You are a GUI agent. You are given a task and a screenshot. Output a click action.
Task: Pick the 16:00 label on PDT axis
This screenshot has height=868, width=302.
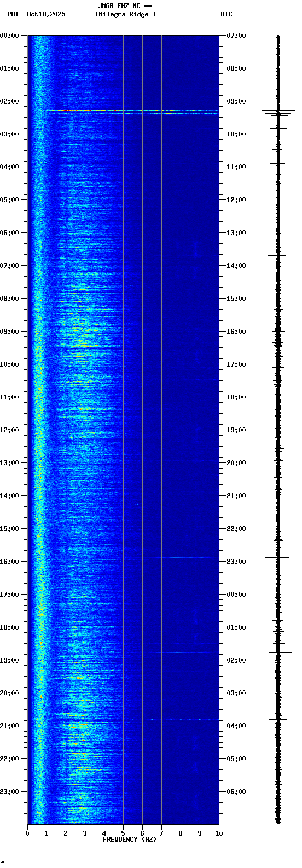[x=9, y=562]
